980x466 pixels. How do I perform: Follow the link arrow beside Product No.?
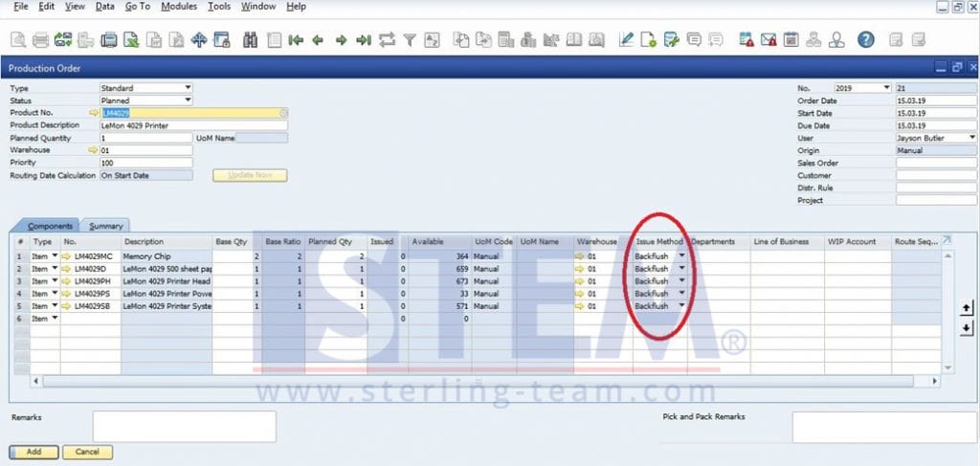93,113
